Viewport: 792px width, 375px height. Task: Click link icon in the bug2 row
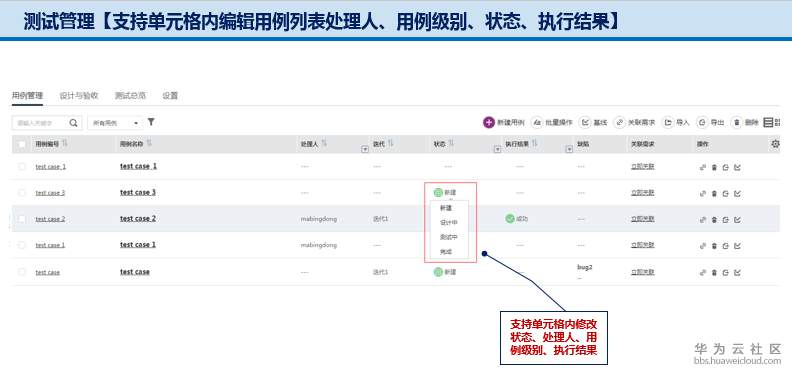click(x=703, y=272)
